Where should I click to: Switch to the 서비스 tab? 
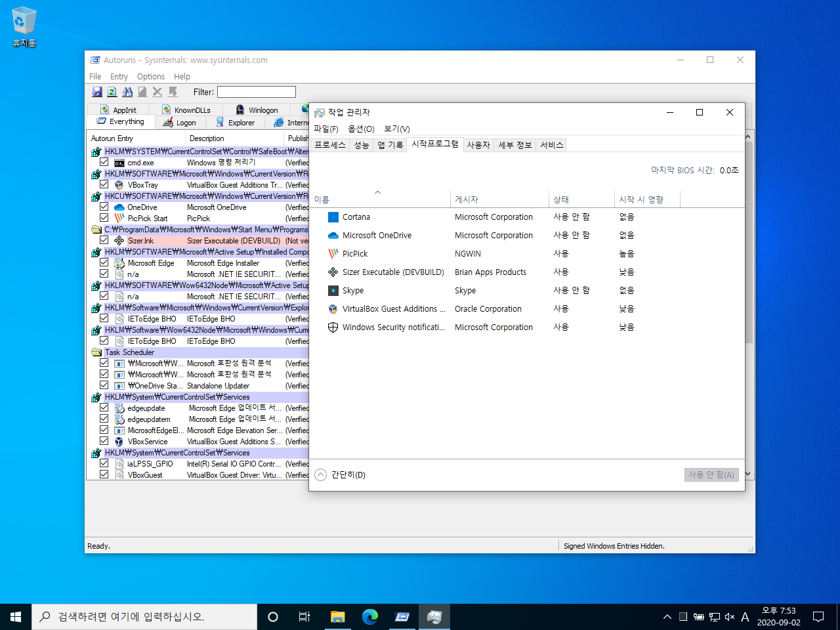(551, 145)
